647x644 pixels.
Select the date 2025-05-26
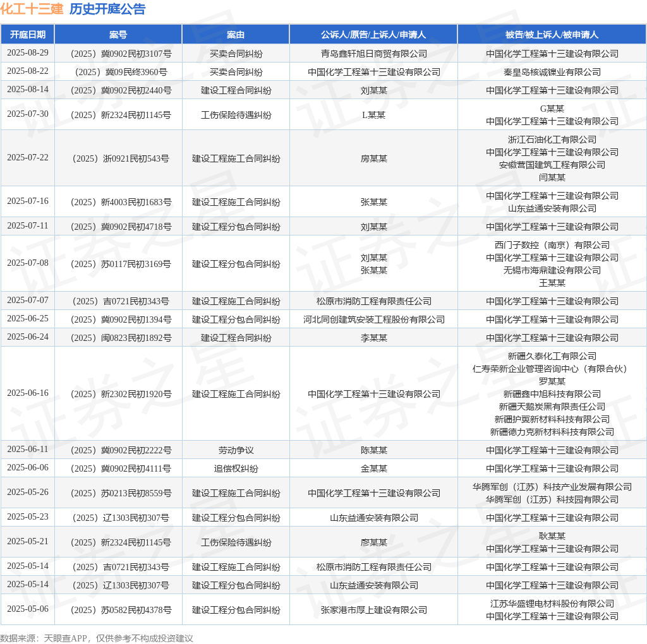pos(28,492)
